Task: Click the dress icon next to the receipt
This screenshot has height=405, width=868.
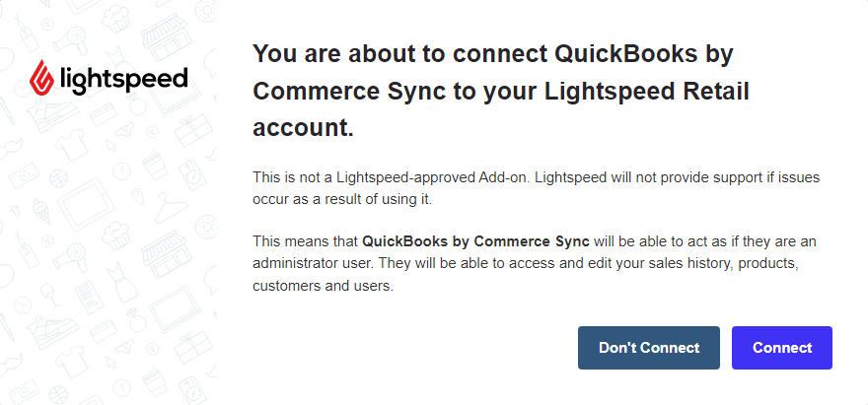Action: pyautogui.click(x=121, y=282)
